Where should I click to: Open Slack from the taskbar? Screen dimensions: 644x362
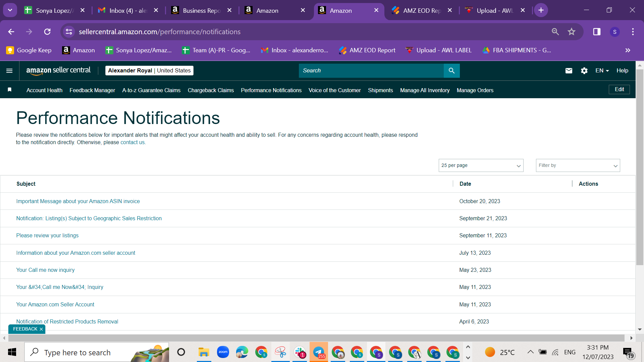(300, 352)
